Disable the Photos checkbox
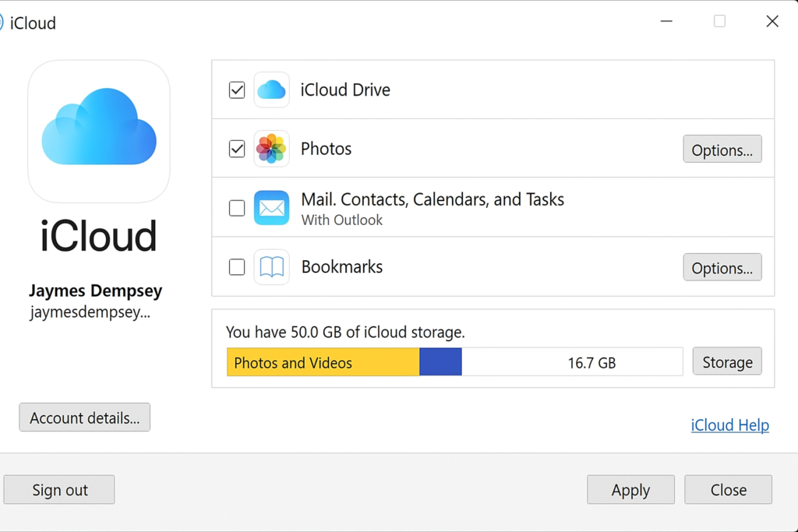This screenshot has height=532, width=798. coord(237,149)
